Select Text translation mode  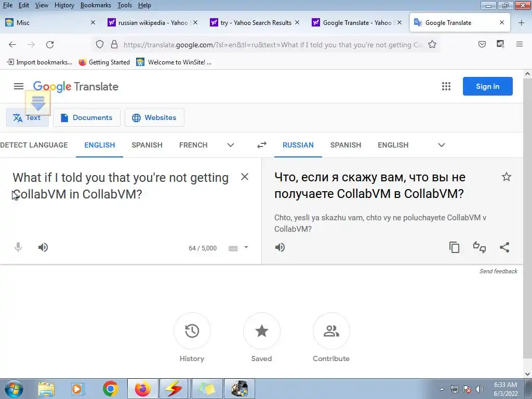point(28,117)
